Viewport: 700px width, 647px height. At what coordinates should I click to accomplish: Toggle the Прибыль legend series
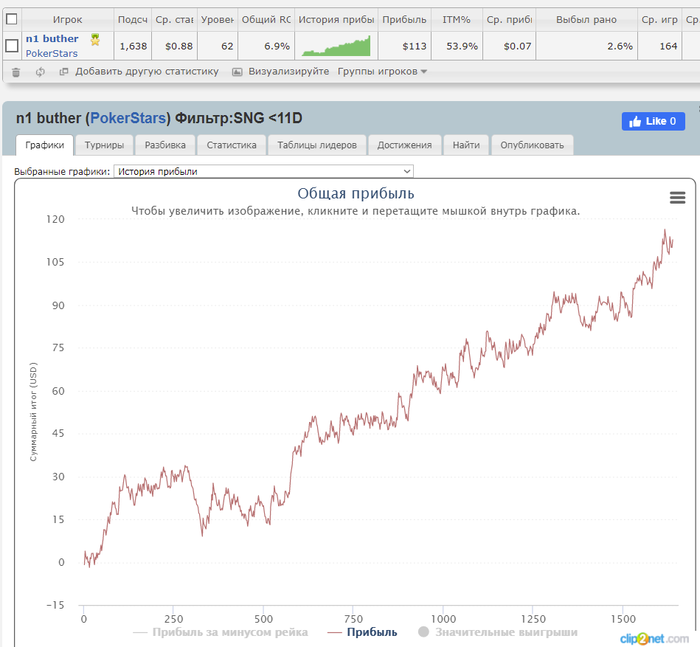click(x=362, y=632)
